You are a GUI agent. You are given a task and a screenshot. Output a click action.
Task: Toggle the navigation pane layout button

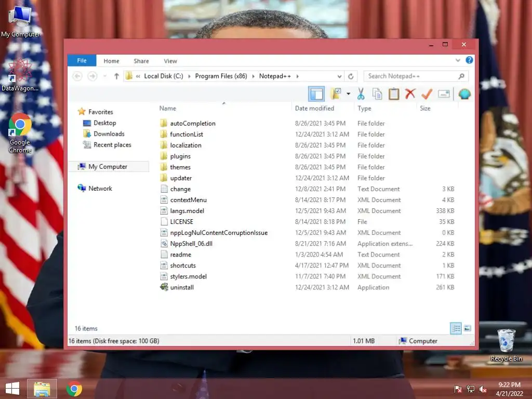click(x=316, y=94)
